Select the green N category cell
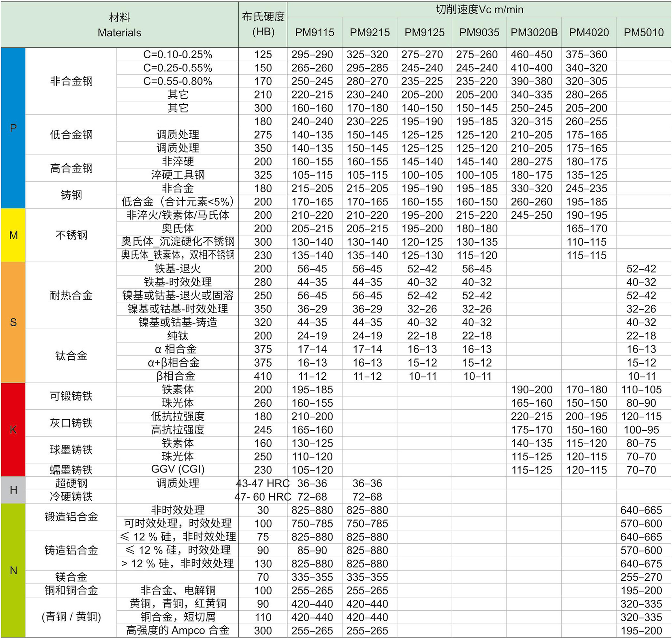Viewport: 672px width, 638px height. pyautogui.click(x=13, y=570)
